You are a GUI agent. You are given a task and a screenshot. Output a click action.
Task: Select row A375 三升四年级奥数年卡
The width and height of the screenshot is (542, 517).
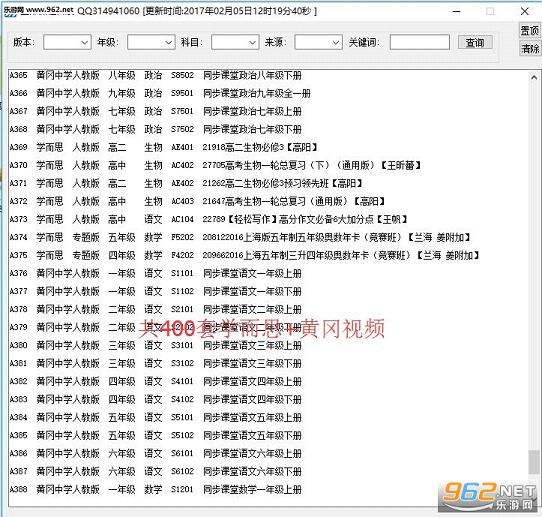(245, 255)
